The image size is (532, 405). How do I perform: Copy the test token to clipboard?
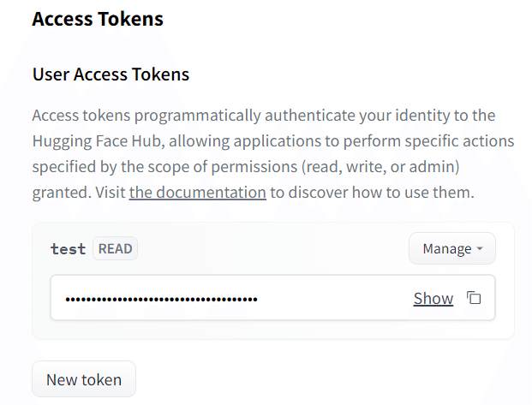474,298
